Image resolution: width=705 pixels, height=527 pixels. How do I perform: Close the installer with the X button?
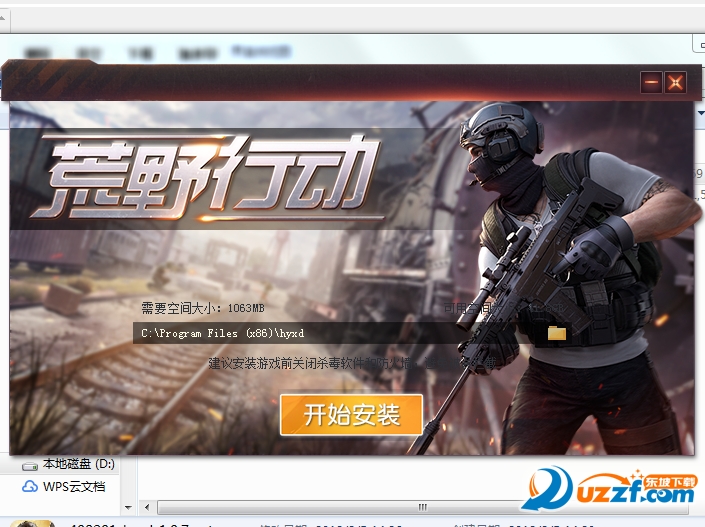pos(675,82)
